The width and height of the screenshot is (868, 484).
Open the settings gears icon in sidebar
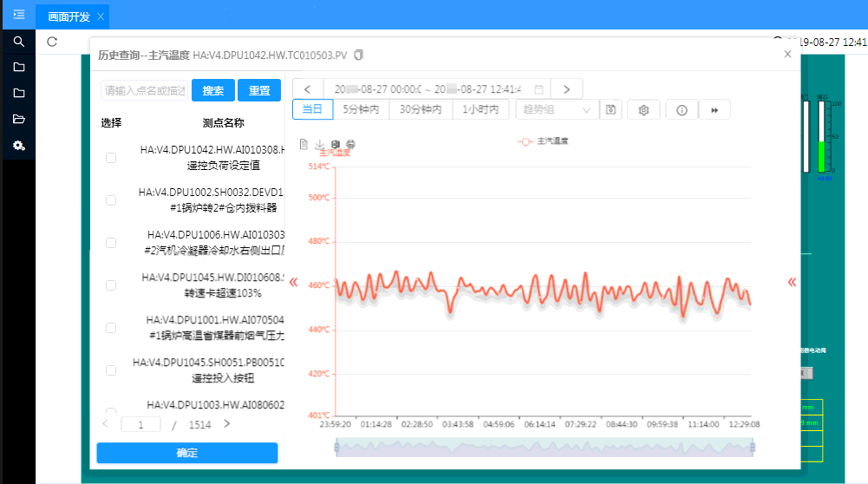(19, 146)
